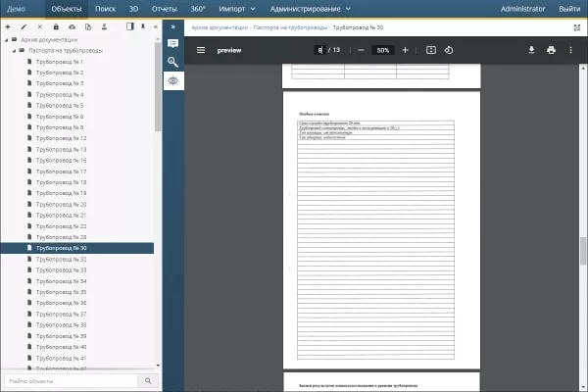Viewport: 588px width, 392px height.
Task: Select Трубопровод № 32 in the tree
Action: (x=61, y=259)
